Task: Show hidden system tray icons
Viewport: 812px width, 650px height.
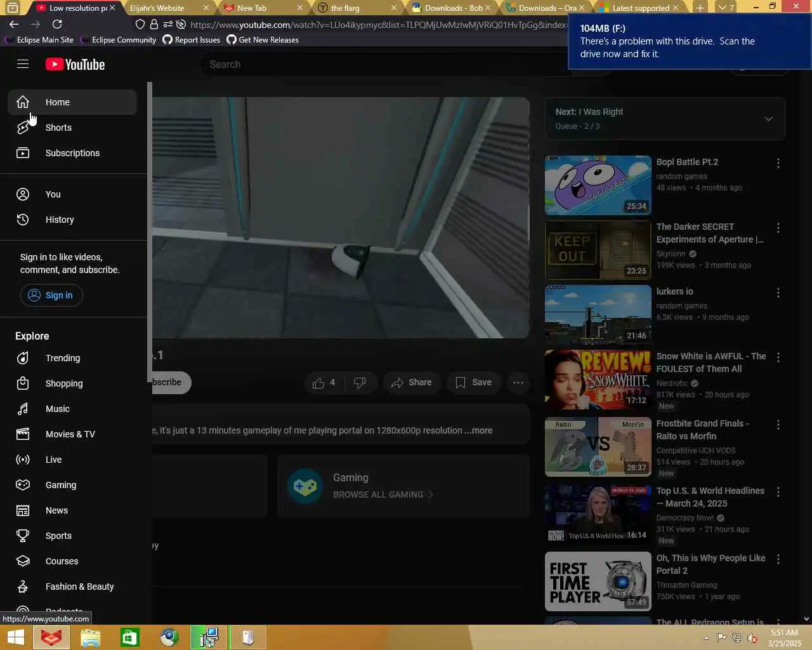Action: [x=706, y=638]
